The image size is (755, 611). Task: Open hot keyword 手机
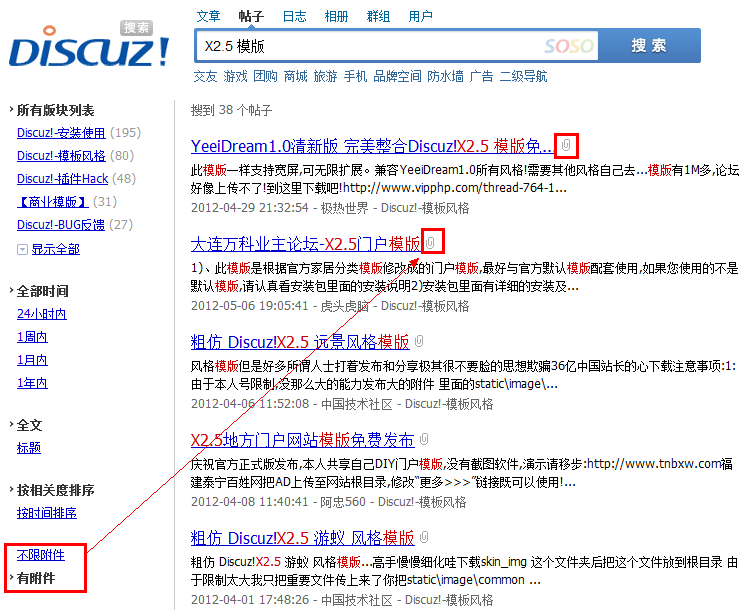pyautogui.click(x=355, y=76)
